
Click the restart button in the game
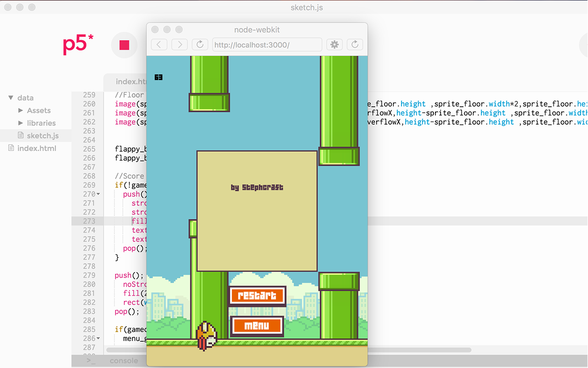pyautogui.click(x=257, y=296)
